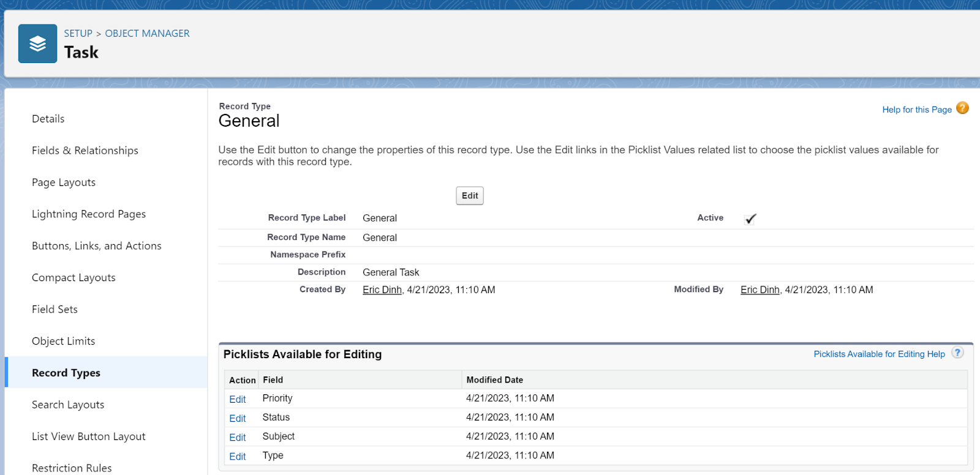Edit the Priority picklist

(x=237, y=399)
